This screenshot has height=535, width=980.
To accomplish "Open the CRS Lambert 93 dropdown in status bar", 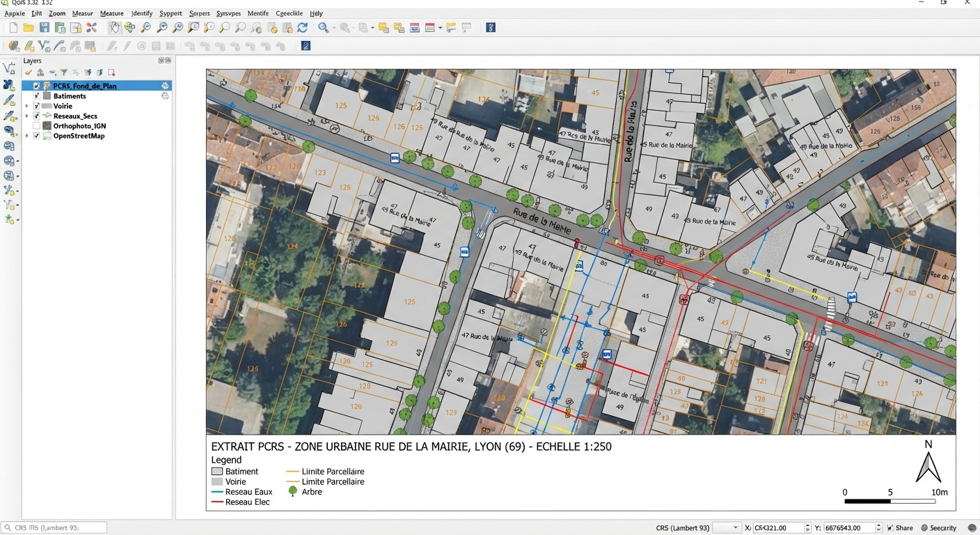I will [727, 528].
